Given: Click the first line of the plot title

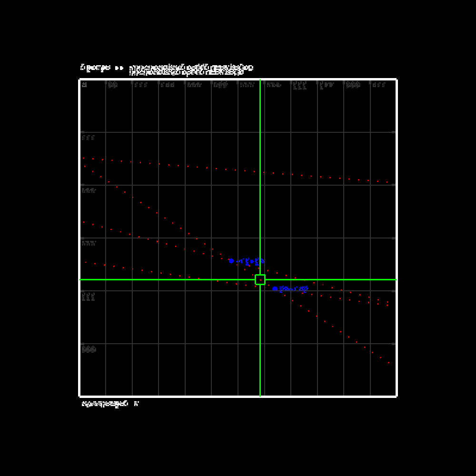Looking at the screenshot, I should [191, 67].
